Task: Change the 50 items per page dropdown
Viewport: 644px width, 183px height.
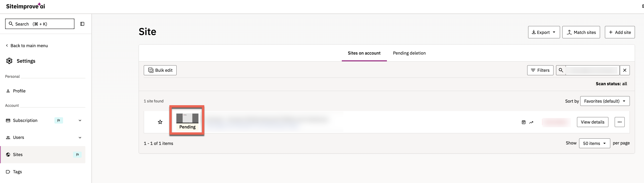Action: (594, 143)
